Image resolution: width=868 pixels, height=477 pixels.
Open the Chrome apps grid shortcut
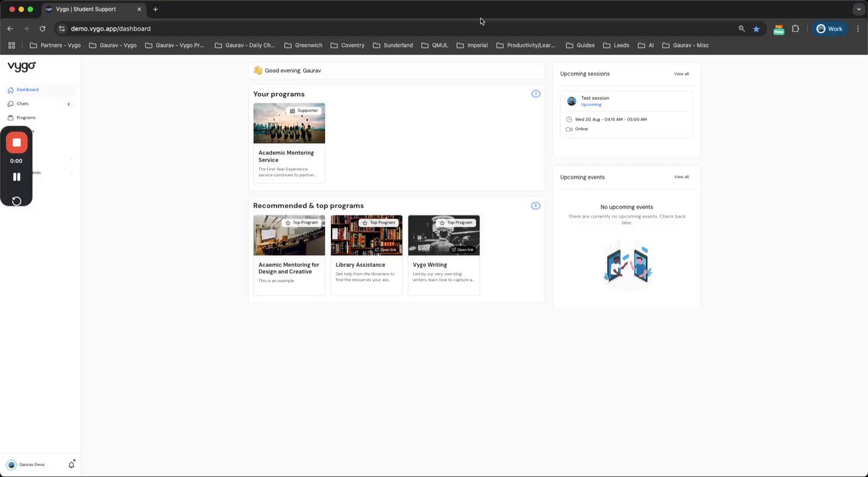(x=11, y=45)
